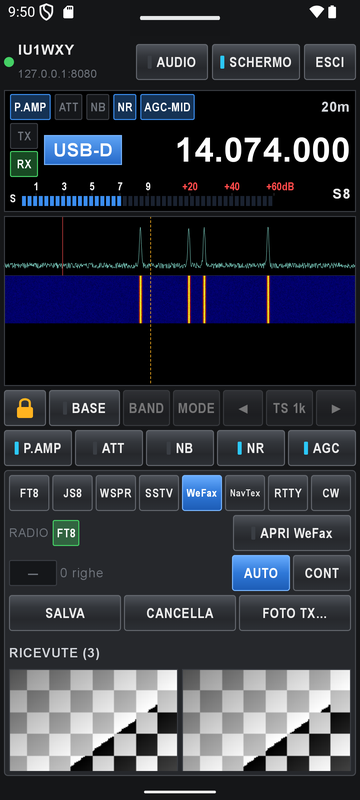The width and height of the screenshot is (360, 800).
Task: Switch to the WSPR tab
Action: pyautogui.click(x=116, y=493)
